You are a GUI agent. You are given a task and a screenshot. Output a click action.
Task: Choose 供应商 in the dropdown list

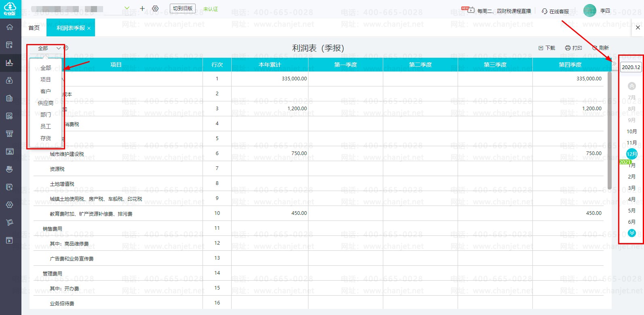[46, 103]
